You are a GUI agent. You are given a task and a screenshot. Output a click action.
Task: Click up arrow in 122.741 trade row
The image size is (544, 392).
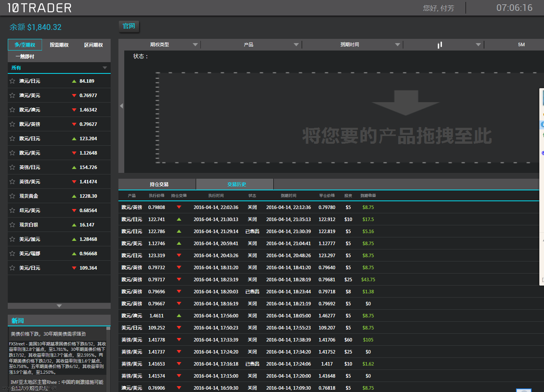coord(179,220)
